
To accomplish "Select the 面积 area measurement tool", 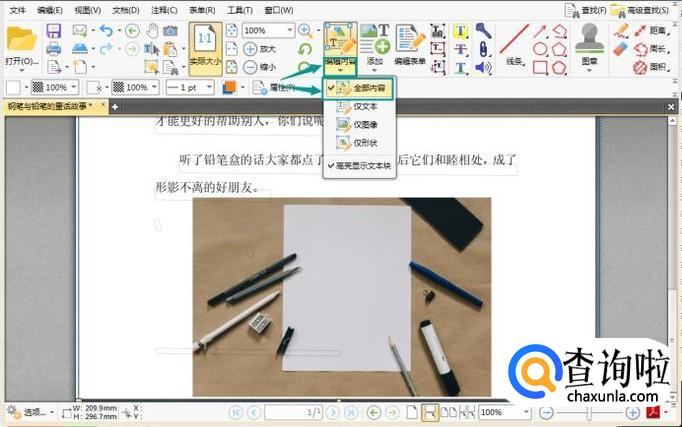I will 651,67.
